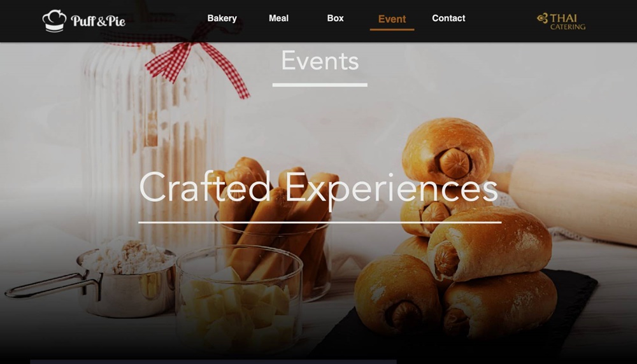Click the white underline beneath Events

[320, 85]
